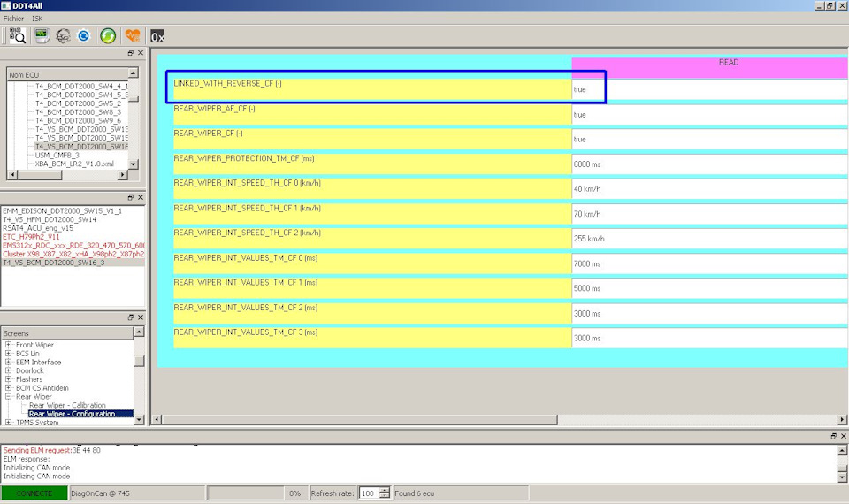Click the blue gear refresh icon

[x=83, y=36]
